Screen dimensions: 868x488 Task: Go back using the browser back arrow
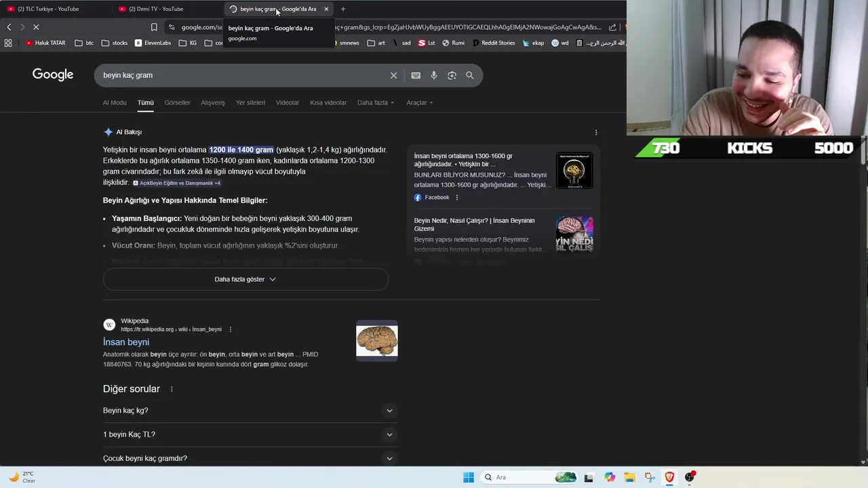(x=9, y=27)
